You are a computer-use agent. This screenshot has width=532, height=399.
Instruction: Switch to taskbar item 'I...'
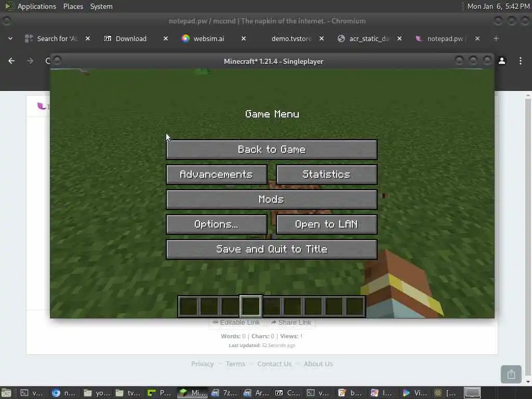pyautogui.click(x=382, y=393)
